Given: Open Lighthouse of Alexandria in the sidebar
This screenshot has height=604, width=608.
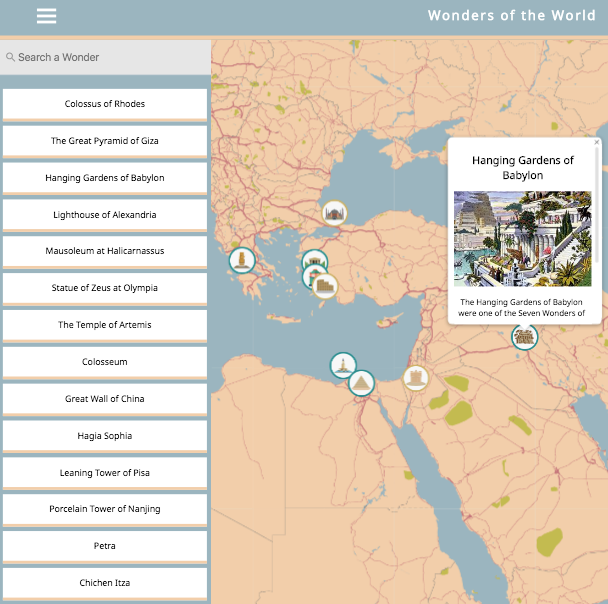Looking at the screenshot, I should (105, 215).
